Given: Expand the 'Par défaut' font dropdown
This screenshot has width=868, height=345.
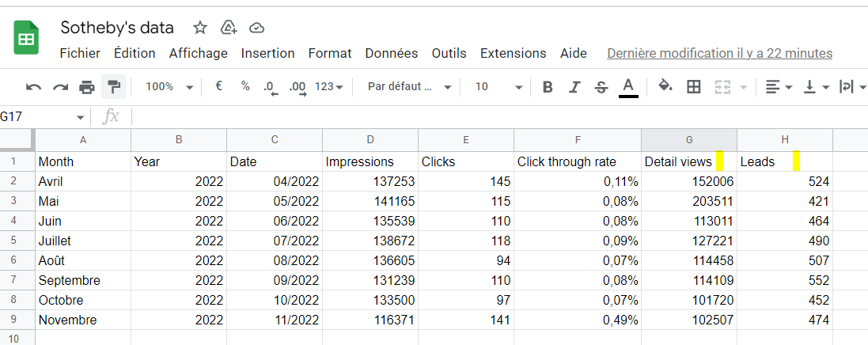Looking at the screenshot, I should tap(409, 87).
